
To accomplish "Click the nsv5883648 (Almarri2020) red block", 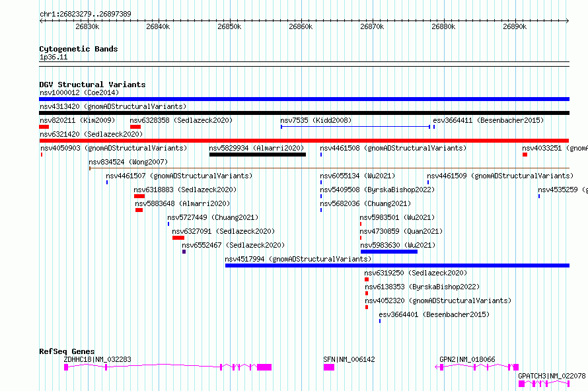I will 139,210.
